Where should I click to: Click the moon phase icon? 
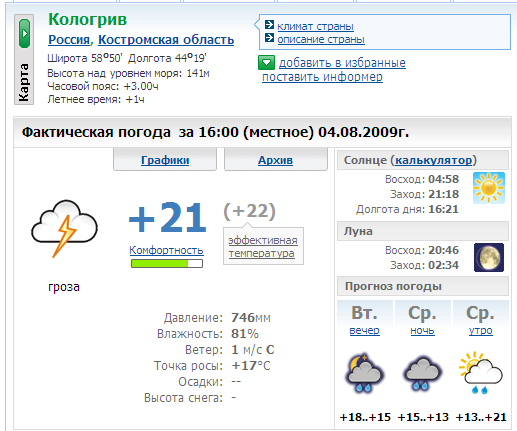[x=489, y=257]
